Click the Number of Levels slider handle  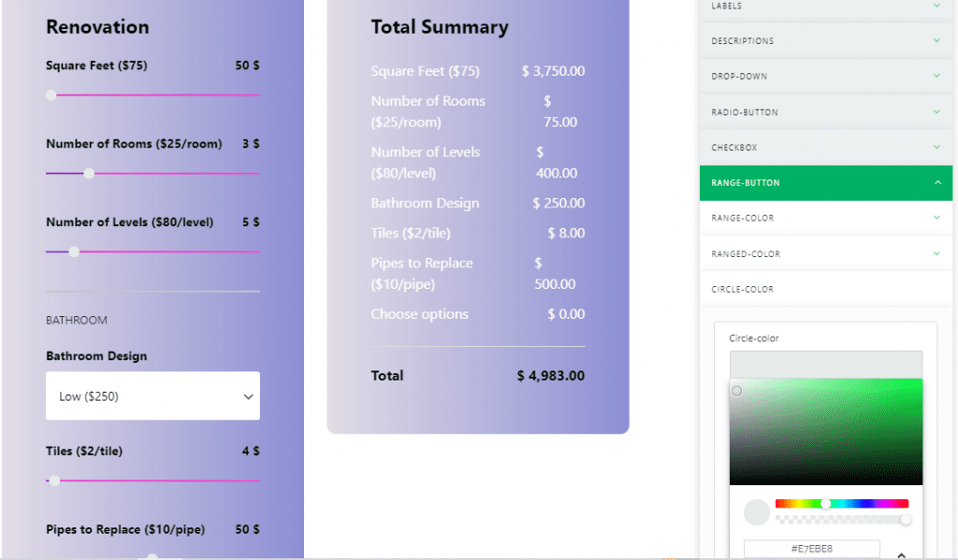[x=74, y=251]
